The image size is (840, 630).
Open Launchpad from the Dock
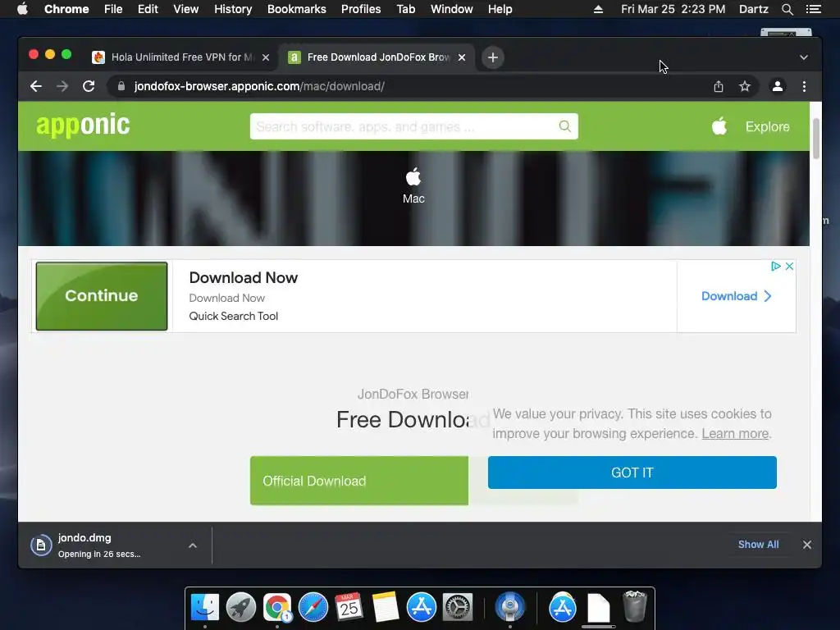click(241, 607)
